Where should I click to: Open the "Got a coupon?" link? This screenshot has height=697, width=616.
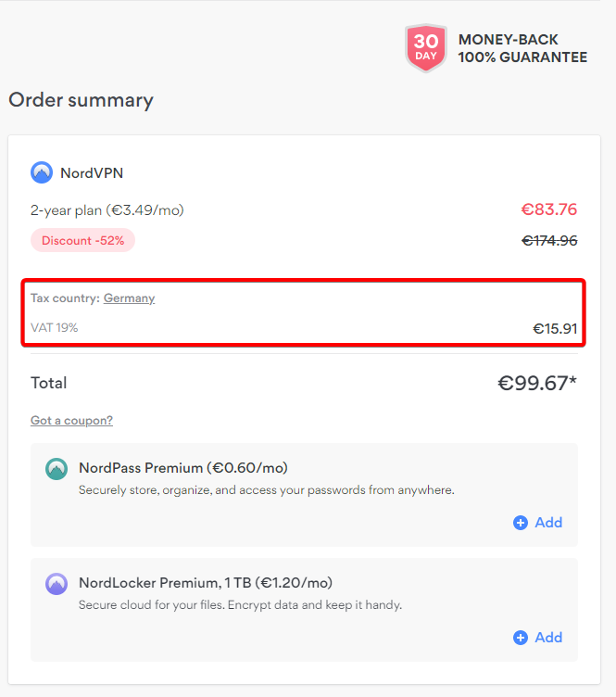pyautogui.click(x=71, y=421)
